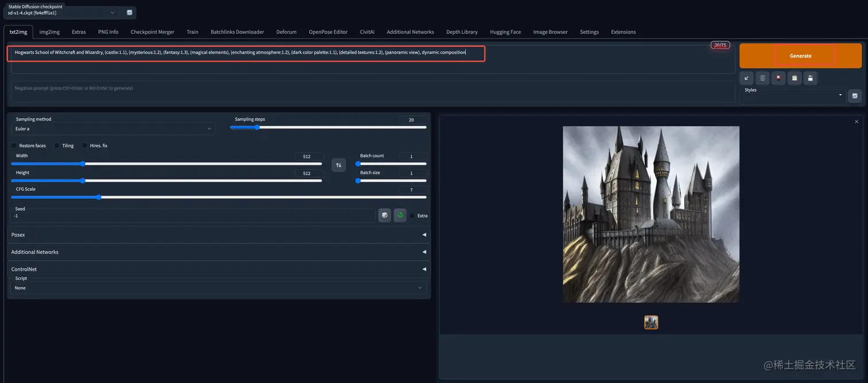This screenshot has height=383, width=868.
Task: Adjust the CFG Scale slider
Action: pos(219,197)
